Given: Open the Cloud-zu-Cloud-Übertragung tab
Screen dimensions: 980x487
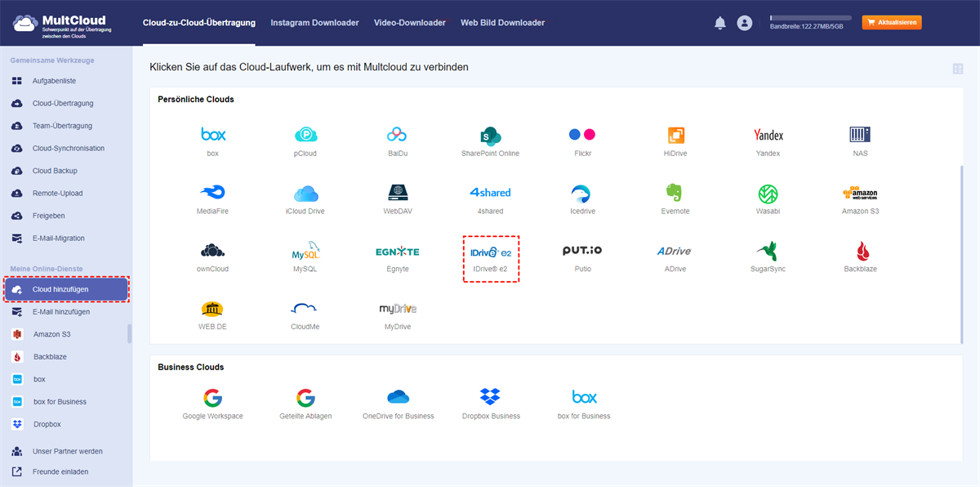Looking at the screenshot, I should (198, 23).
